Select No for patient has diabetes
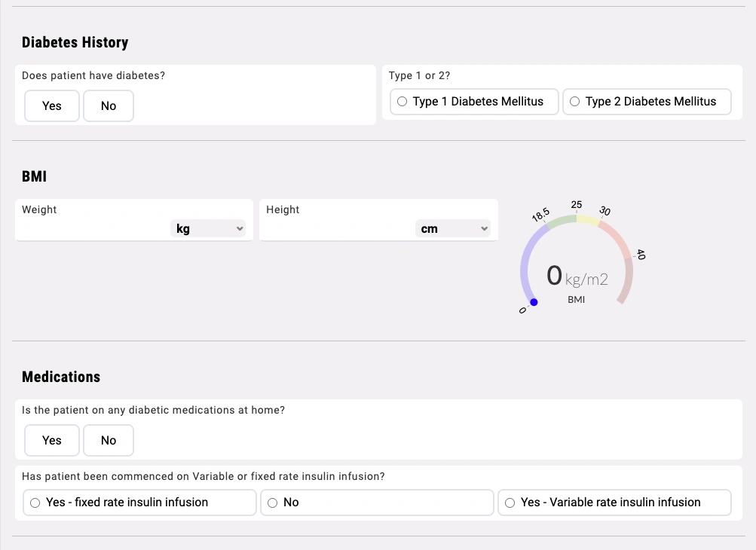The height and width of the screenshot is (550, 756). click(x=108, y=105)
